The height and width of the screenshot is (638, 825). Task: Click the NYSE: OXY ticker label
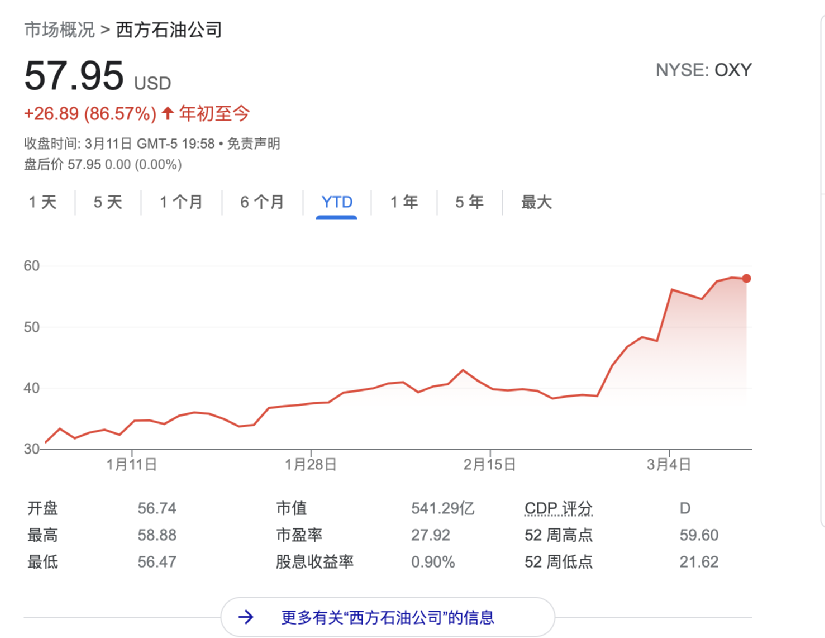click(703, 70)
